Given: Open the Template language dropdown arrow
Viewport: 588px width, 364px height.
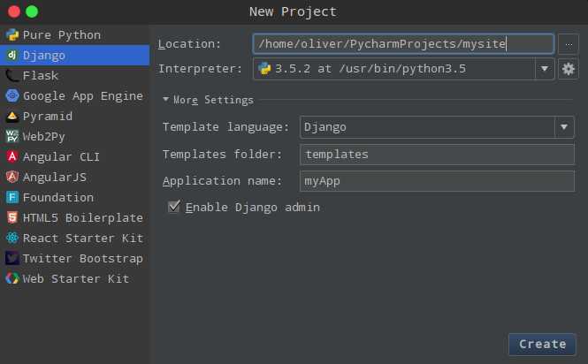Looking at the screenshot, I should point(564,127).
